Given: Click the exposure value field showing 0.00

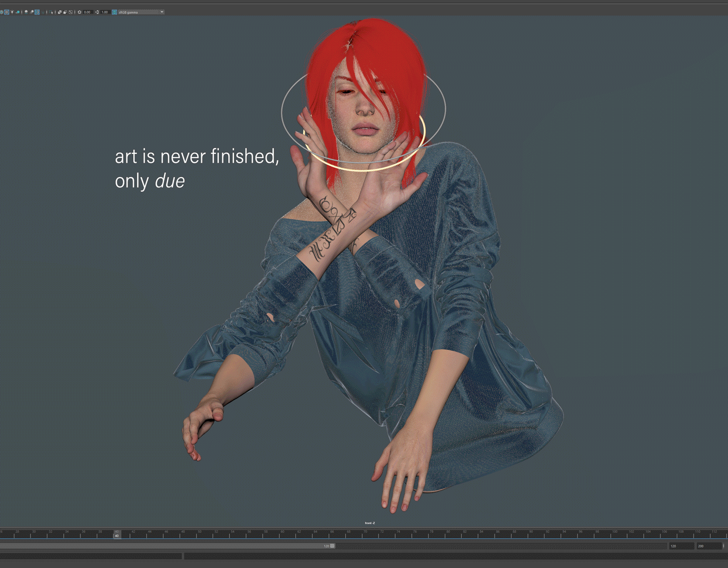Looking at the screenshot, I should [x=88, y=12].
